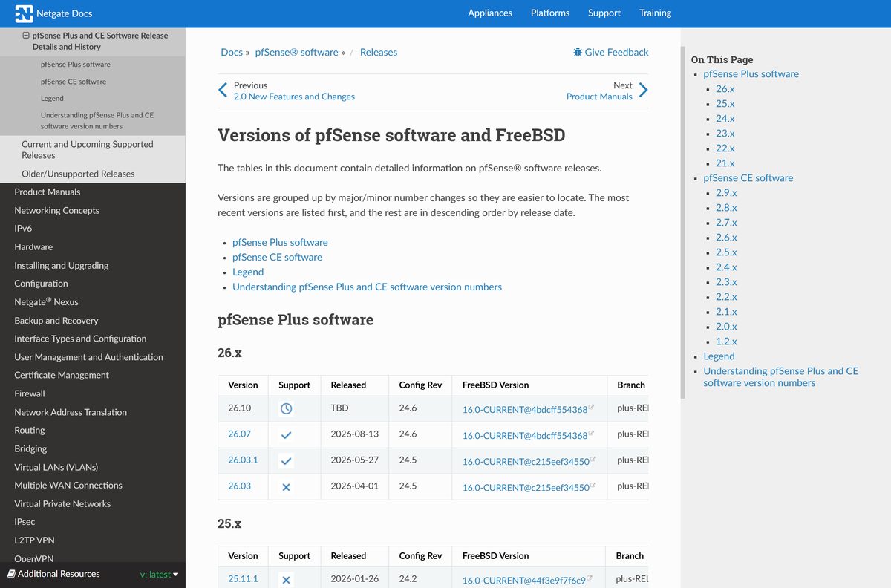Click the Previous left chevron arrow
891x588 pixels.
coord(223,91)
